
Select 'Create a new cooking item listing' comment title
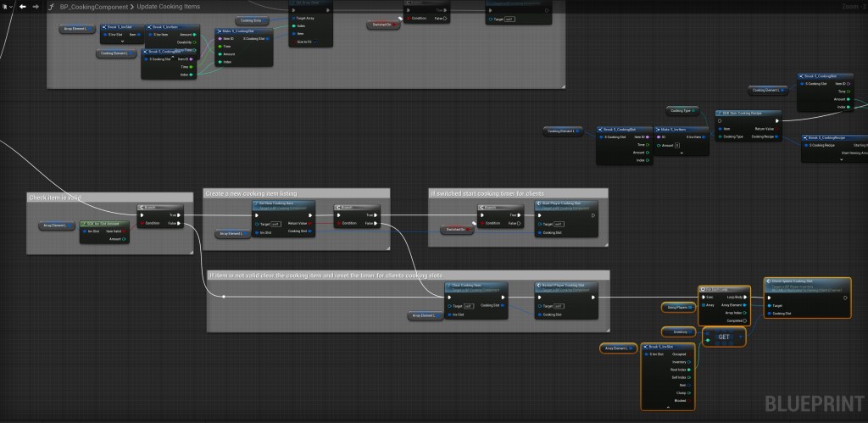[252, 193]
